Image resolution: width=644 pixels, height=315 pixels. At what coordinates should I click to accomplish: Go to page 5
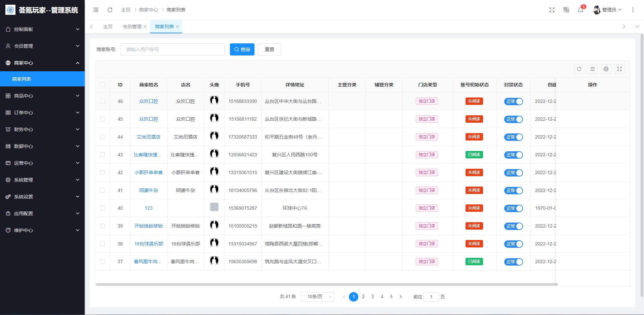[391, 297]
